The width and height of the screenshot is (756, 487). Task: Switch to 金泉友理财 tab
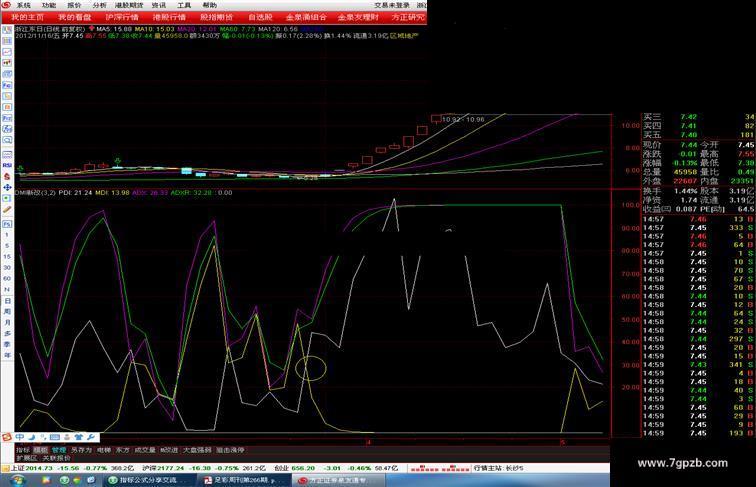(x=358, y=17)
